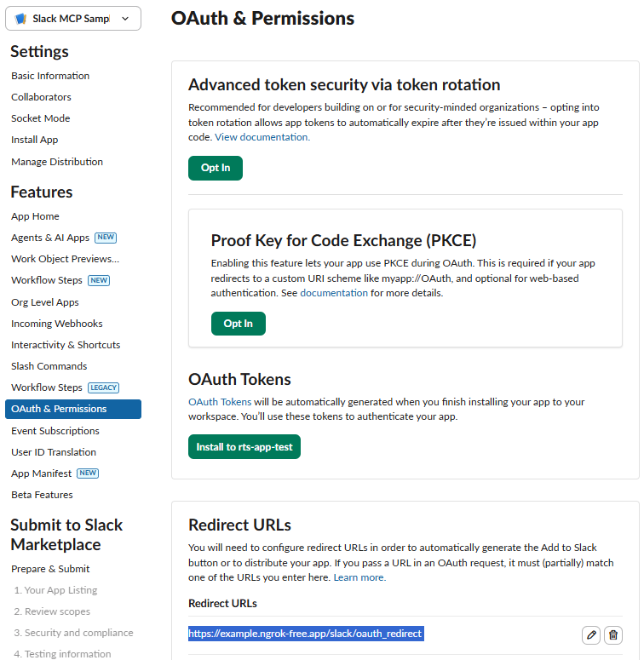The height and width of the screenshot is (660, 644).
Task: Open the app selector dropdown
Action: click(126, 19)
